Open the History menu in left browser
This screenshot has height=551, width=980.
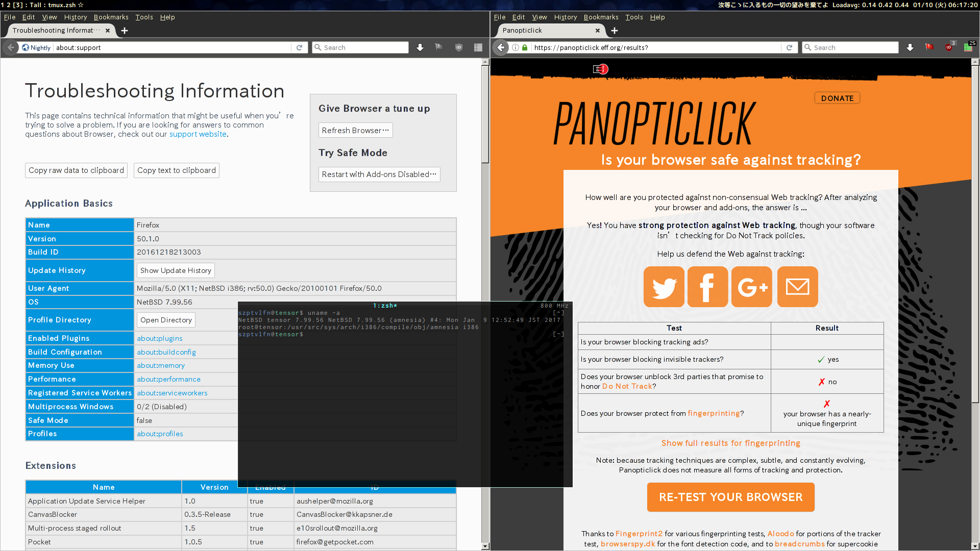click(76, 17)
